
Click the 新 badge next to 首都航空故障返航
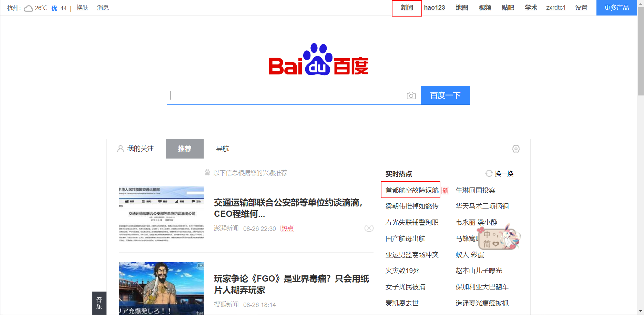click(446, 191)
